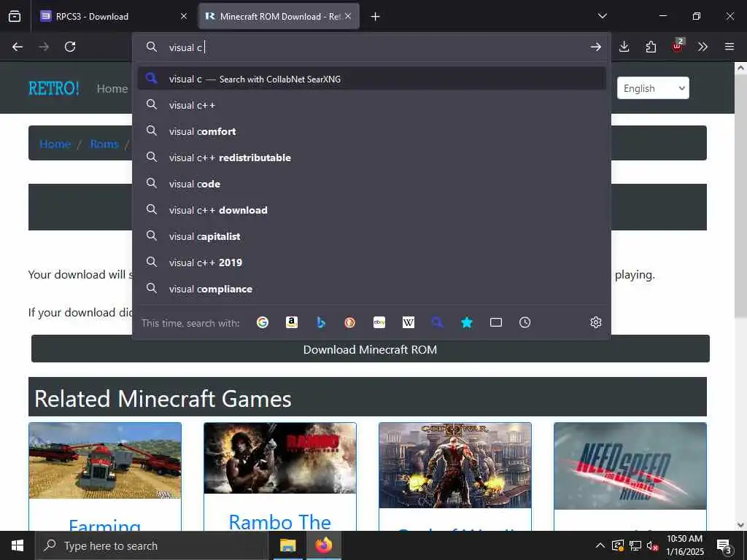Close the RPCS3 - Download tab
Viewport: 747px width, 560px height.
coord(184,16)
